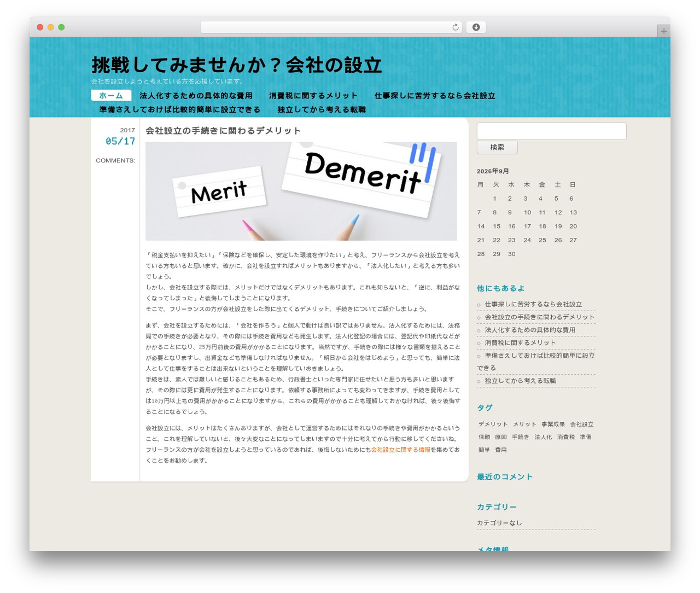Open 準備さえしておけば比較的簡単に設立できる menu item
The width and height of the screenshot is (700, 593).
pos(180,109)
